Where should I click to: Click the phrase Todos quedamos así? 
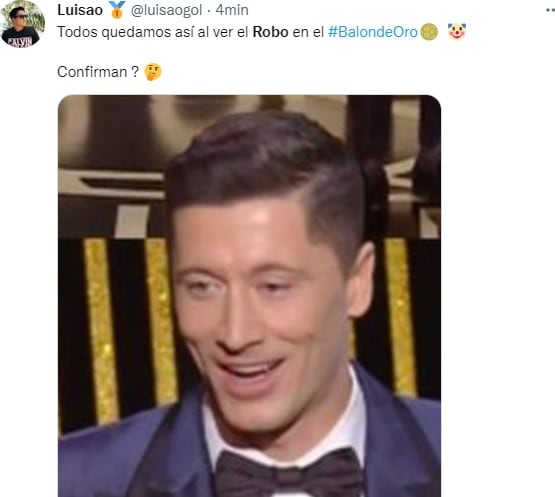(x=125, y=32)
